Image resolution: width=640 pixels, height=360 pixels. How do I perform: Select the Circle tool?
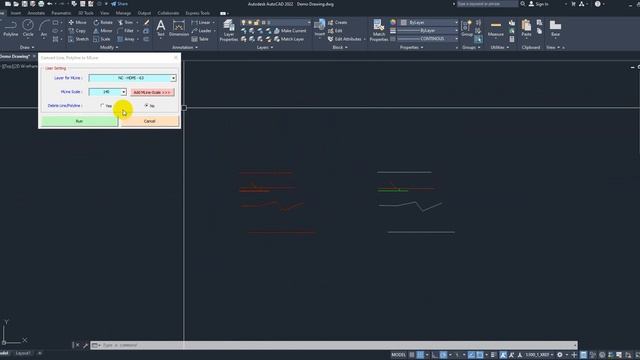(28, 28)
